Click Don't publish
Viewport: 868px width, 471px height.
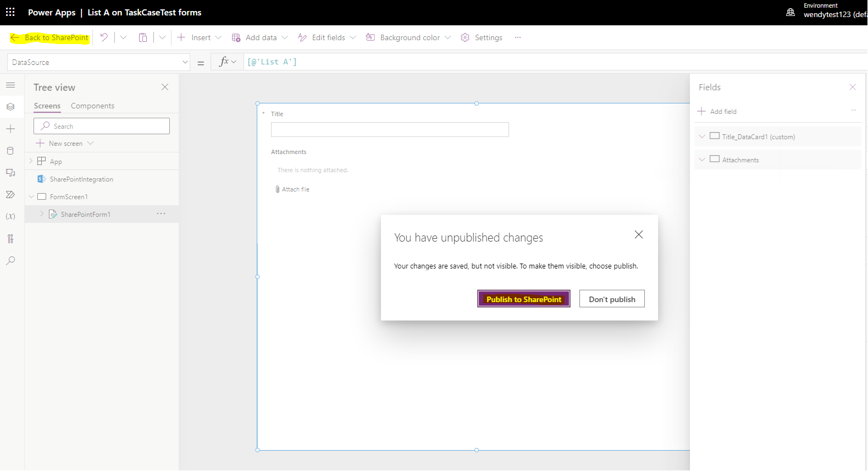[x=612, y=299]
